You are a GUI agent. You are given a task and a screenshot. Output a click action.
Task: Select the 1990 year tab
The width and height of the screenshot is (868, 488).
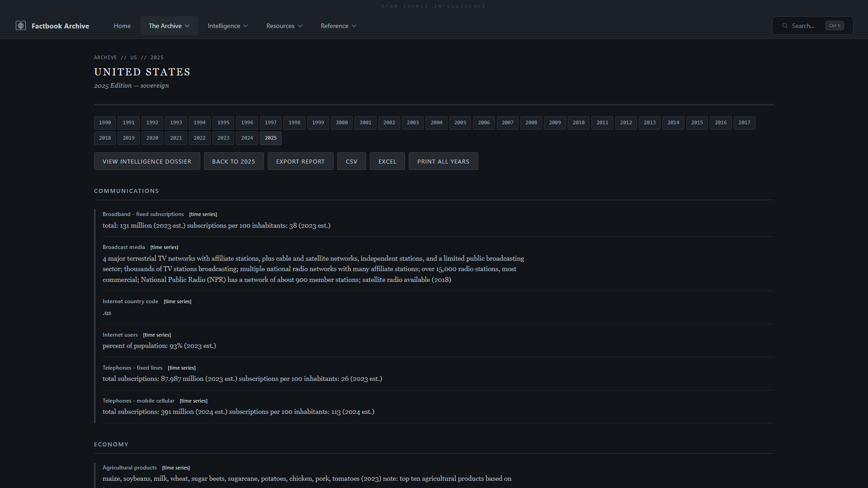[x=105, y=122]
